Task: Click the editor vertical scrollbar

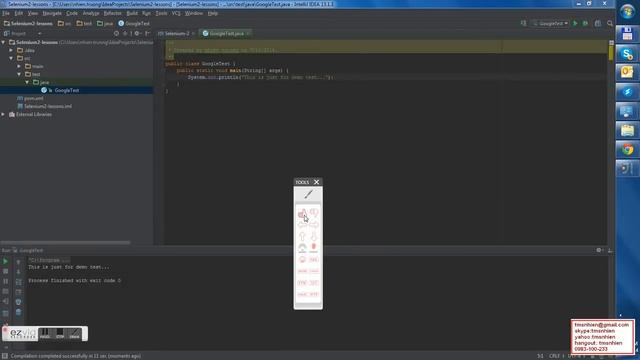Action: (x=611, y=143)
